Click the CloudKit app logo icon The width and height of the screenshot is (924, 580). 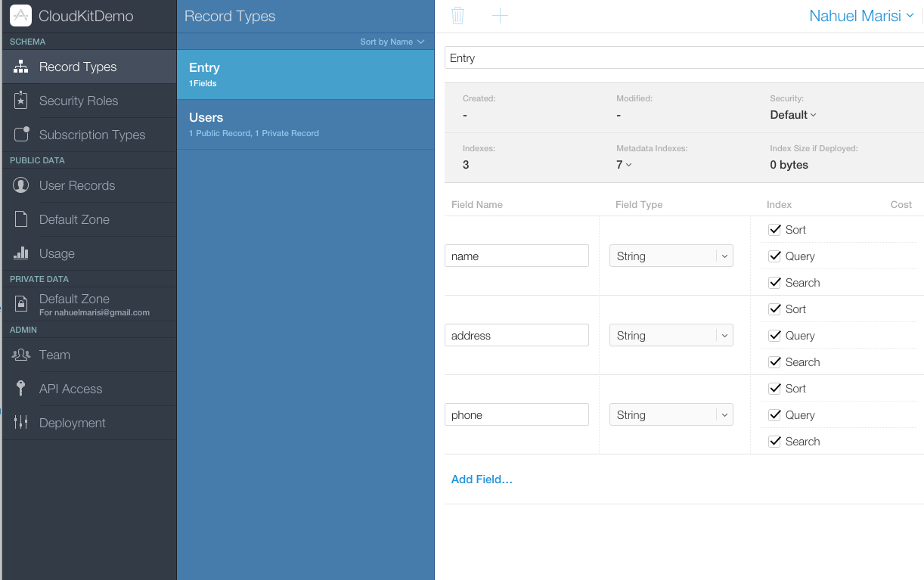coord(20,16)
